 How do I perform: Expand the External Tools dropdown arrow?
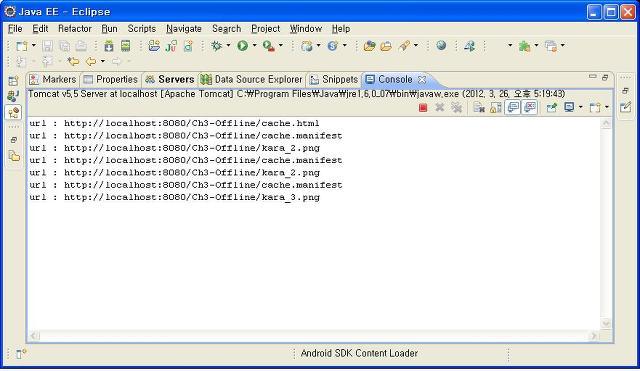[280, 45]
